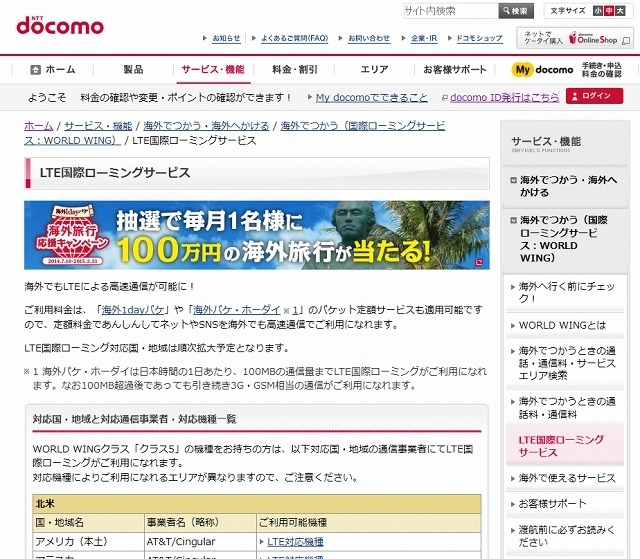Click the 海外でつかう・海外へかける breadcrumb link
This screenshot has height=559, width=640.
pos(206,126)
